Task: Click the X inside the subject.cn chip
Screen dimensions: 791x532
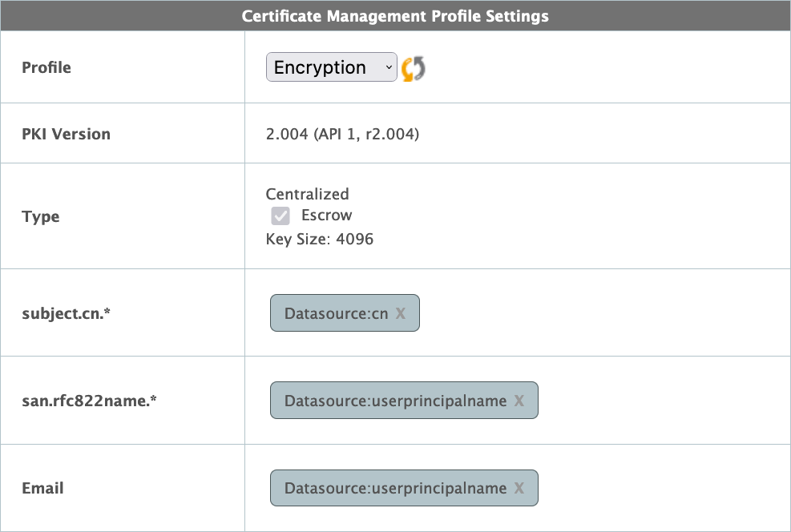Action: pos(401,313)
